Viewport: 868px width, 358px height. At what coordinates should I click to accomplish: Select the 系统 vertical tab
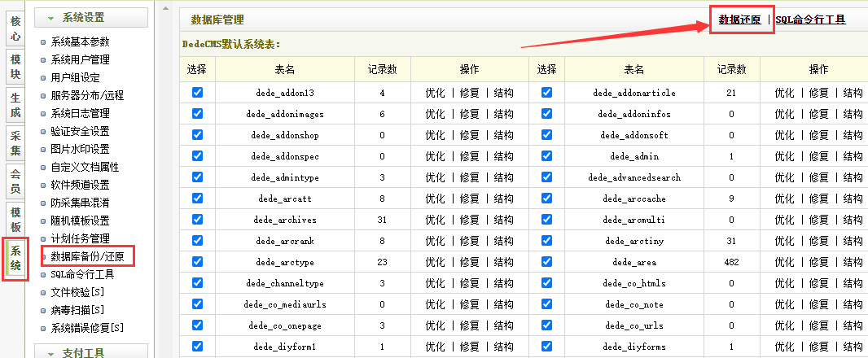click(15, 259)
